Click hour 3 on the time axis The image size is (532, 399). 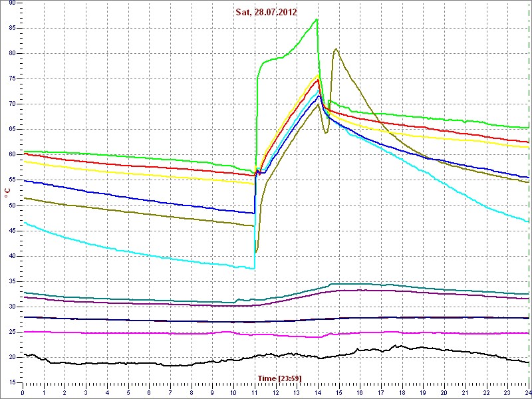tap(86, 392)
